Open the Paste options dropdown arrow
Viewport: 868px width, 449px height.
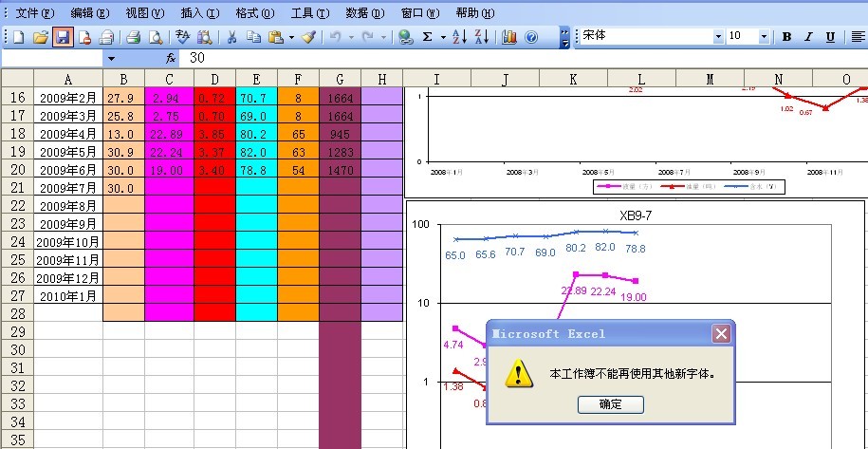(292, 38)
